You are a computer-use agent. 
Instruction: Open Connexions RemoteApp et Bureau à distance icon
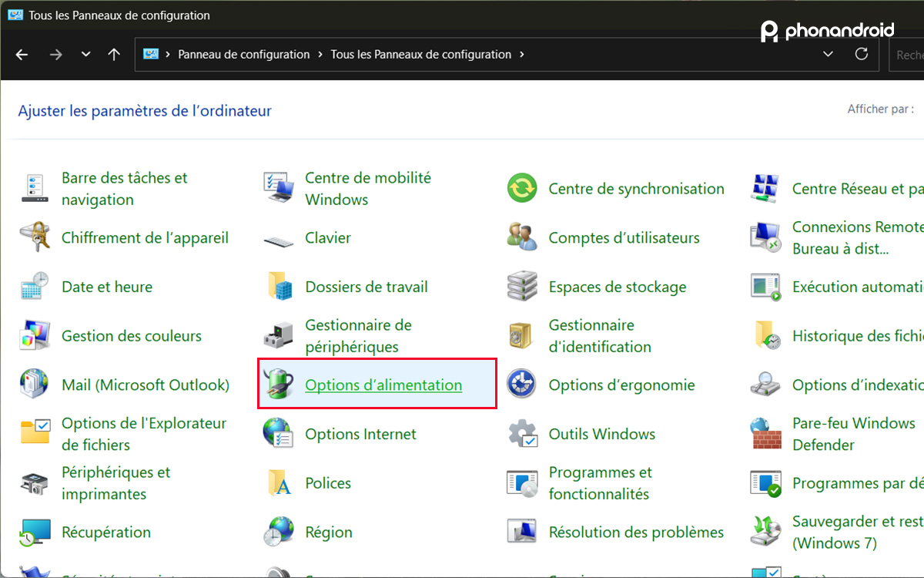[765, 237]
